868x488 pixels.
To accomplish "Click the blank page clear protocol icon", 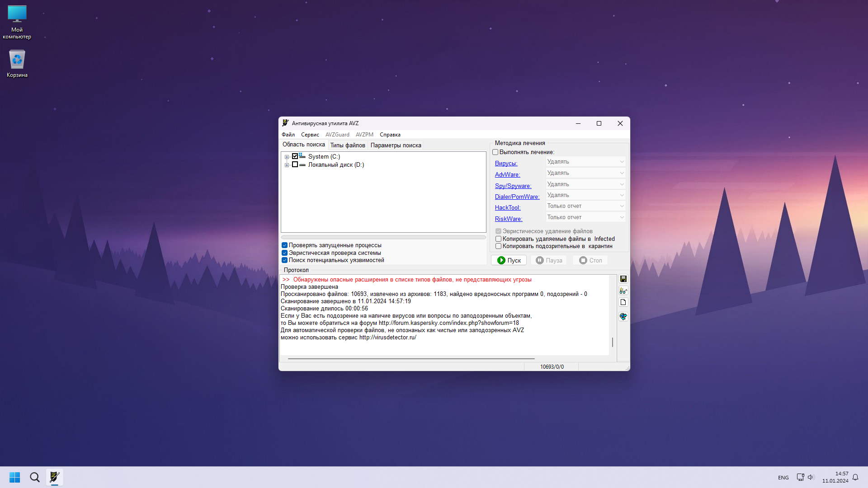I will pos(623,302).
